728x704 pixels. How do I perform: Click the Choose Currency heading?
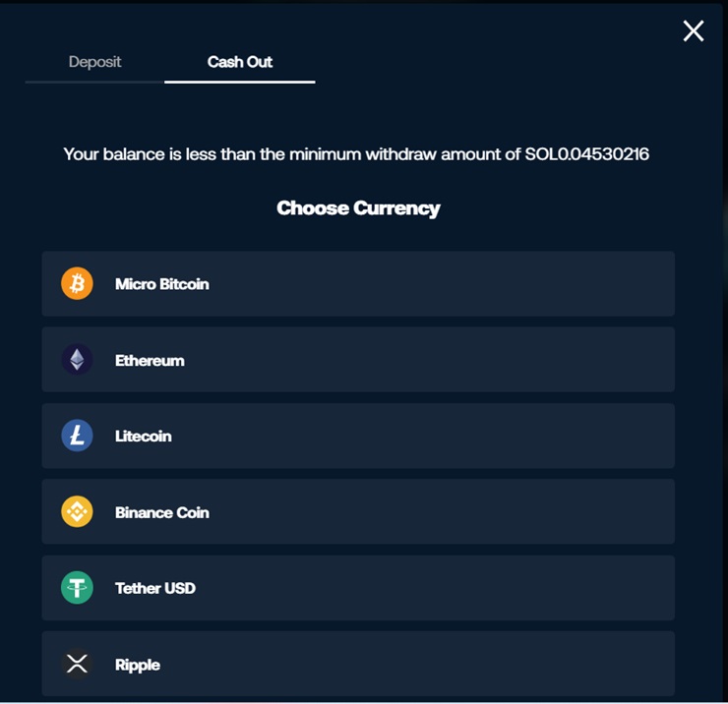point(358,208)
